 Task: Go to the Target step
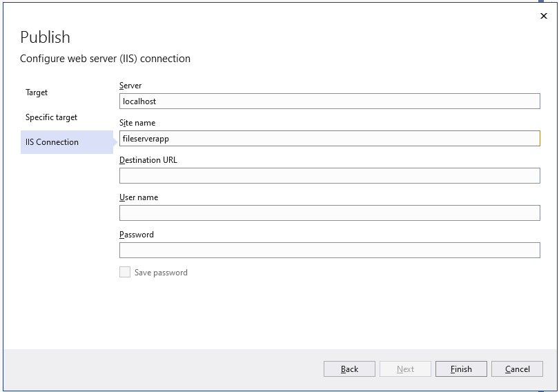coord(37,92)
